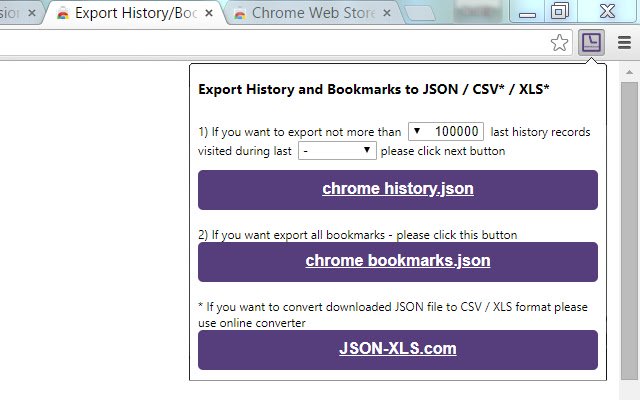640x400 pixels.
Task: Close the leftmost partially visible tab
Action: coord(32,13)
